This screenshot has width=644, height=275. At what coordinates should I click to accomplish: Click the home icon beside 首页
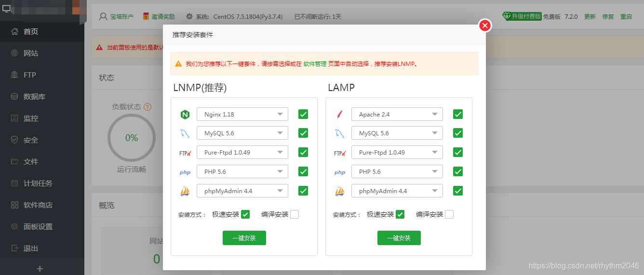[14, 31]
